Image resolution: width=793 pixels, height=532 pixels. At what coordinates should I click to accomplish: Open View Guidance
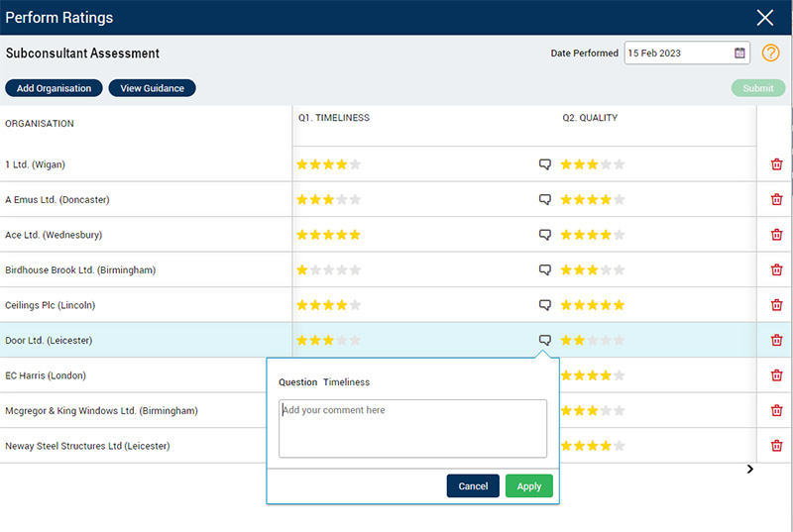152,88
